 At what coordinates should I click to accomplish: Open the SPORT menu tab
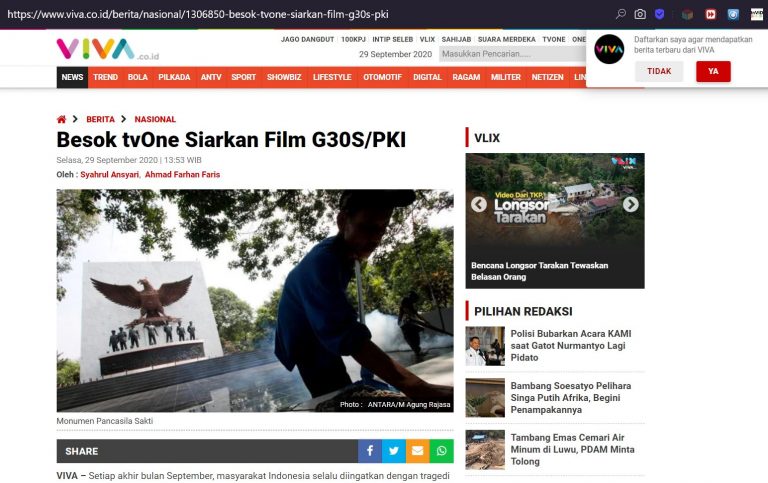click(x=243, y=77)
